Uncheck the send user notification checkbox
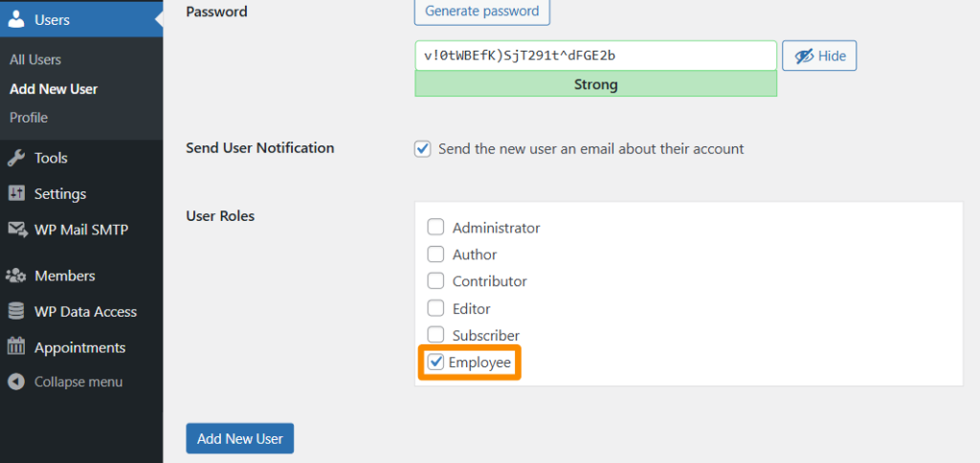 tap(423, 148)
